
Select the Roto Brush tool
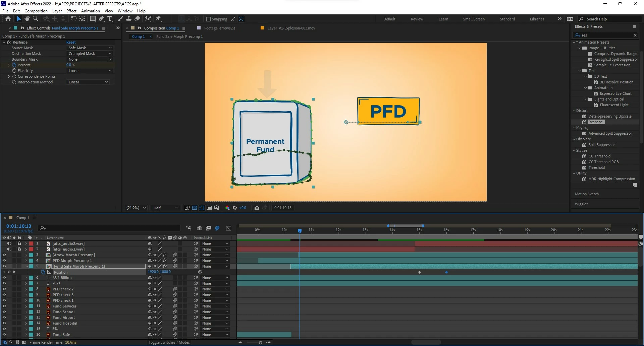(148, 19)
